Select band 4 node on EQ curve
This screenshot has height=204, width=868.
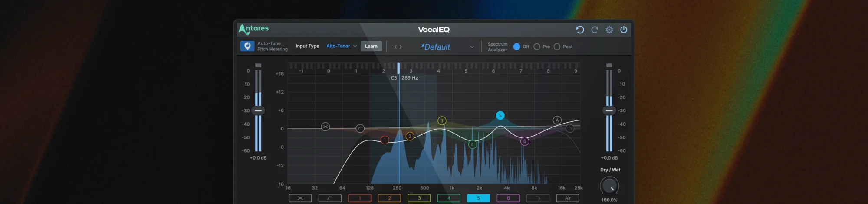[473, 144]
